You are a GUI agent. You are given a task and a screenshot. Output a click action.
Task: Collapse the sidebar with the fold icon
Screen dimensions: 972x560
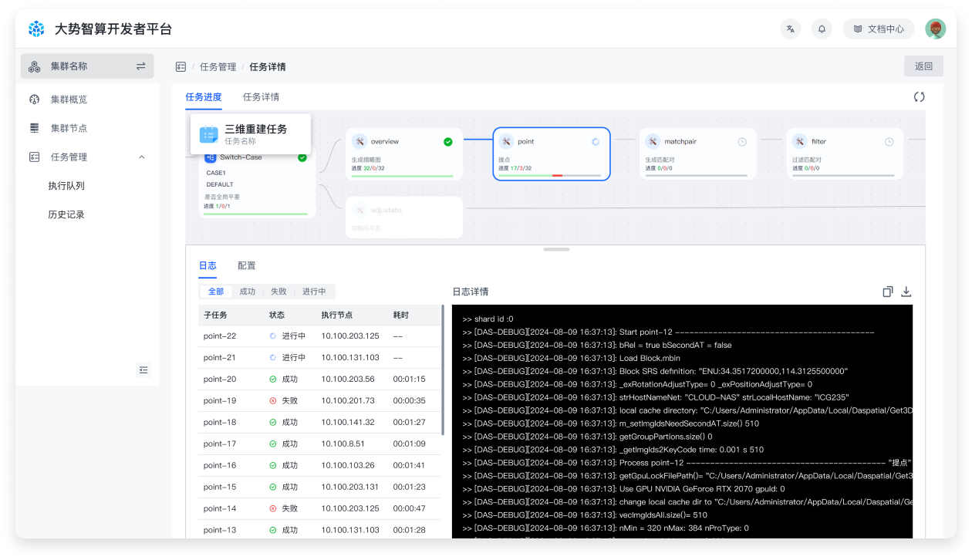[143, 370]
